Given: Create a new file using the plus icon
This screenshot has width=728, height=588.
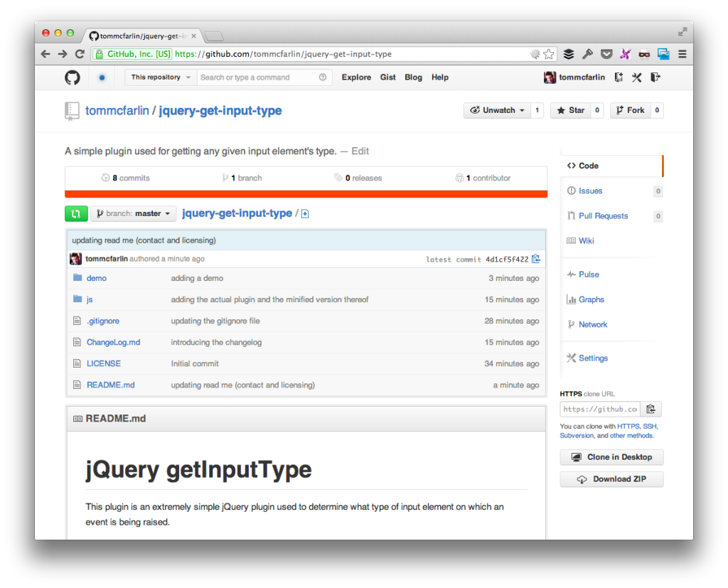Looking at the screenshot, I should [305, 213].
